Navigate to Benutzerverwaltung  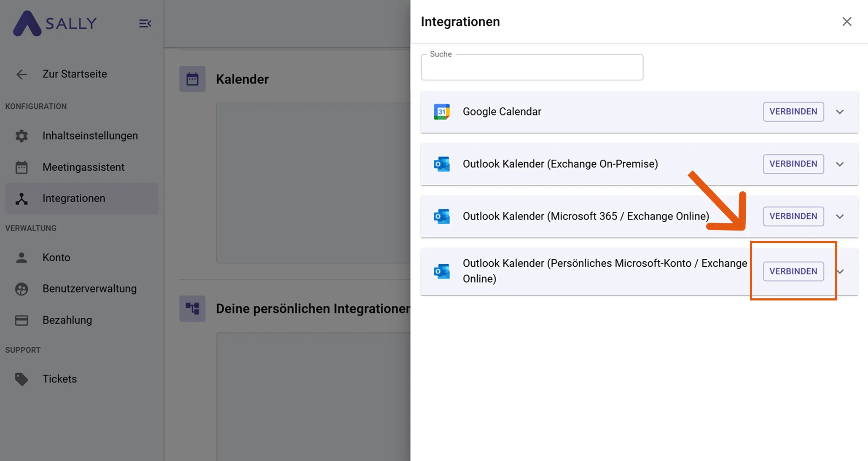click(x=82, y=289)
